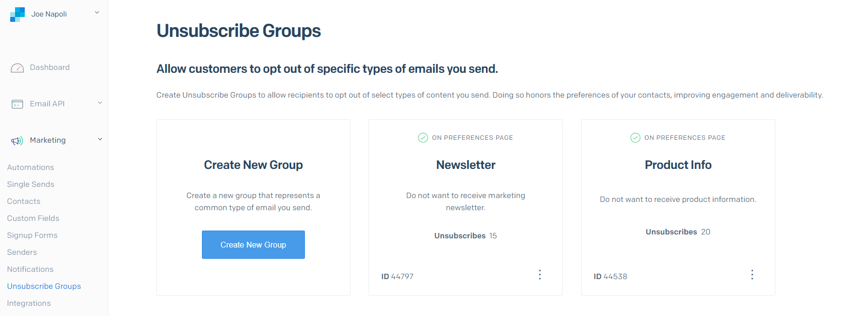Go to Single Sends

[31, 184]
